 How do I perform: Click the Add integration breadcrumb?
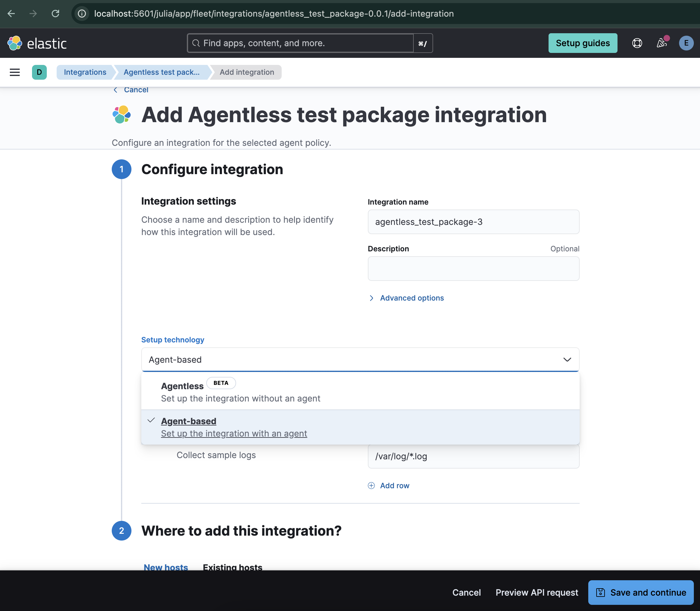click(247, 72)
